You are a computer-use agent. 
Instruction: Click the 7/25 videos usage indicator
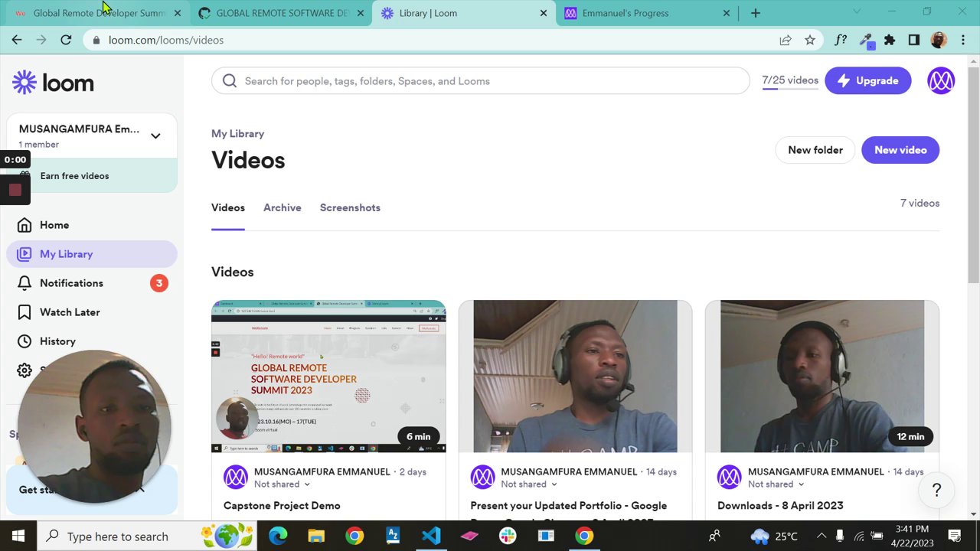click(x=790, y=81)
